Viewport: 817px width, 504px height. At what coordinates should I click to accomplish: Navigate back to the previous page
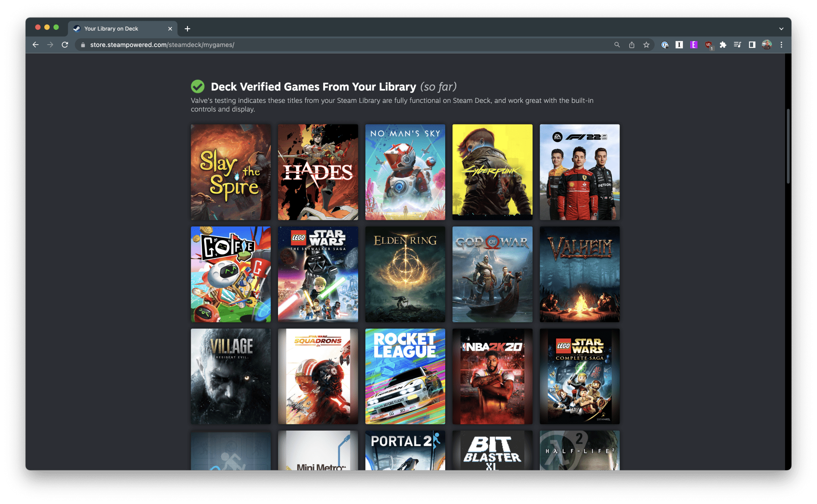[x=36, y=45]
